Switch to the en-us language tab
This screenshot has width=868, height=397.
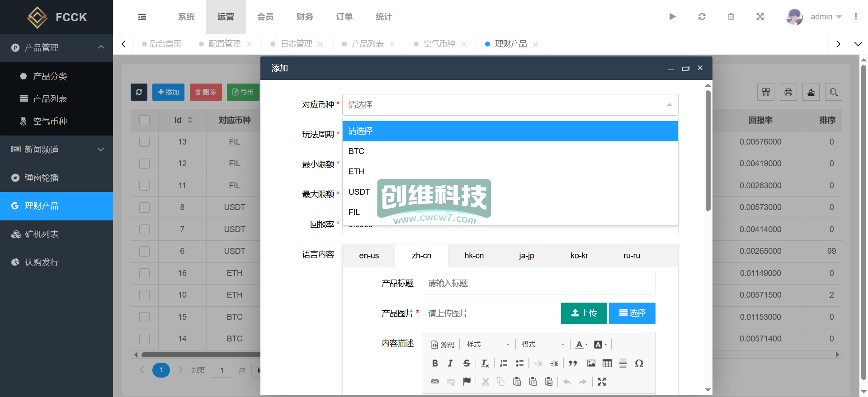369,256
